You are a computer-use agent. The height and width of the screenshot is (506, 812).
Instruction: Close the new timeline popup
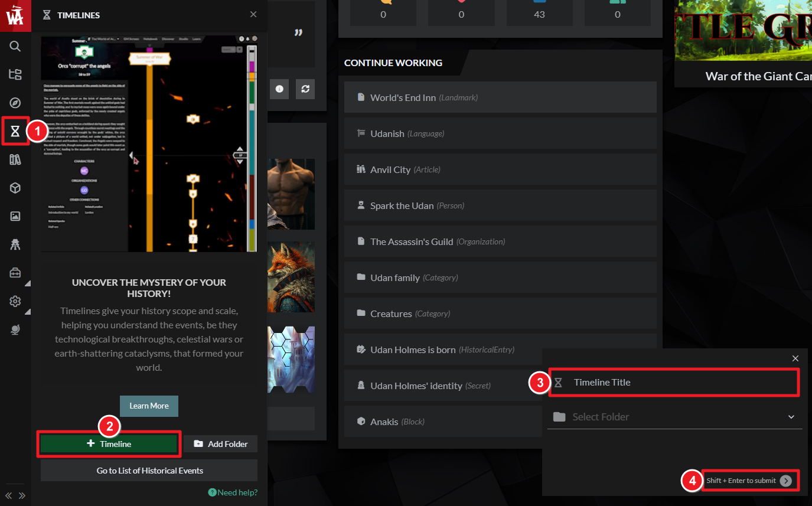pyautogui.click(x=795, y=358)
